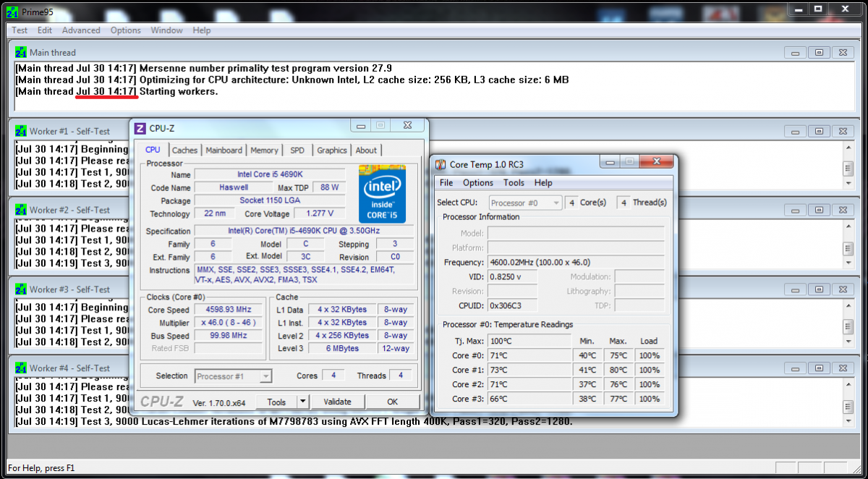Click the status bar text "For Help, press F1"
868x479 pixels.
(41, 468)
